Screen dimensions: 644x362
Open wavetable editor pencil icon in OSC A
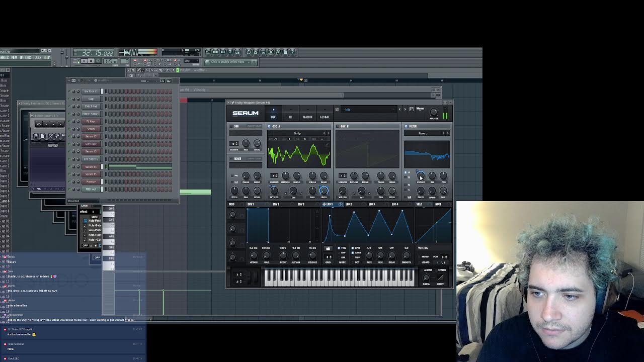coord(327,145)
